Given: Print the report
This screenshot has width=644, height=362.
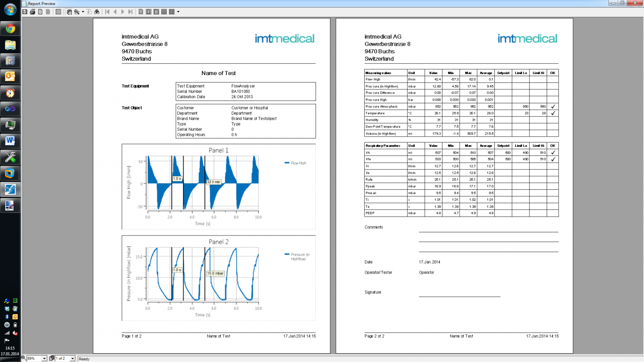Looking at the screenshot, I should 32,12.
